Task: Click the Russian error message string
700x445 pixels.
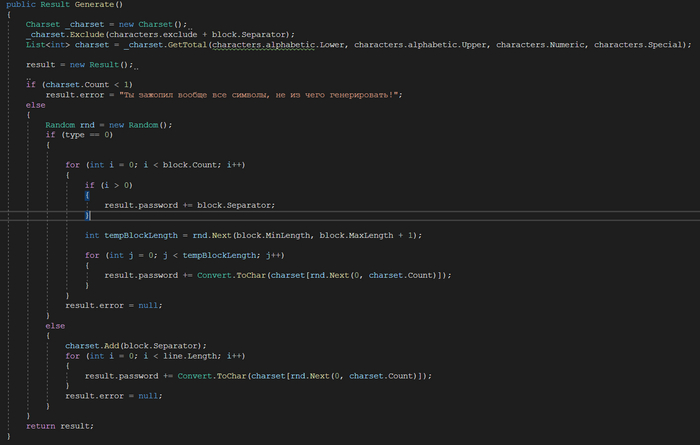Action: (258, 95)
